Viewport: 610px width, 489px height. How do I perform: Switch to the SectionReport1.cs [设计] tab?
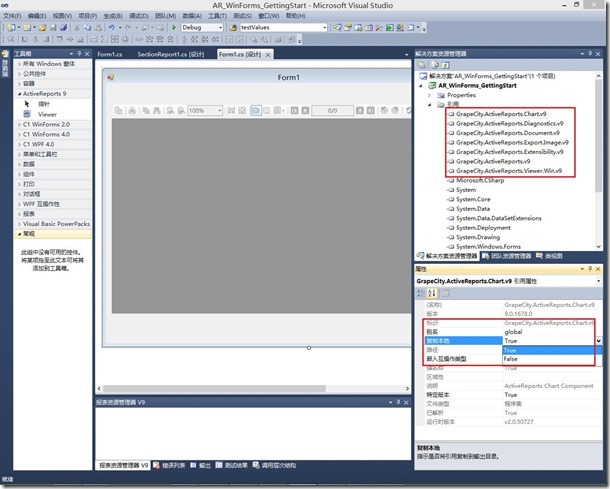tap(171, 54)
